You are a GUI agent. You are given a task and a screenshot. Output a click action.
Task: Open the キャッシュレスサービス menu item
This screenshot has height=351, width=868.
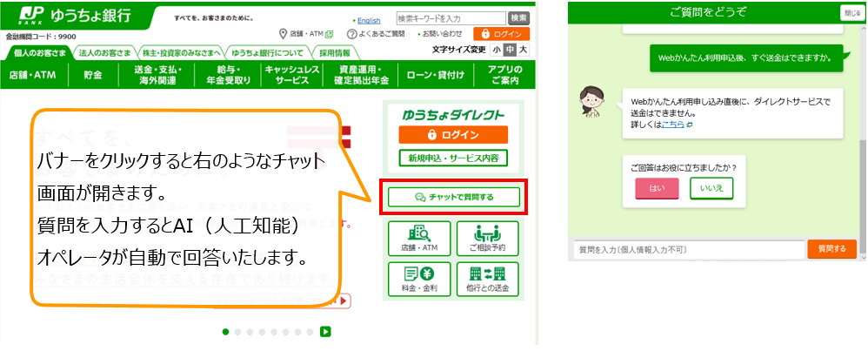[x=292, y=75]
